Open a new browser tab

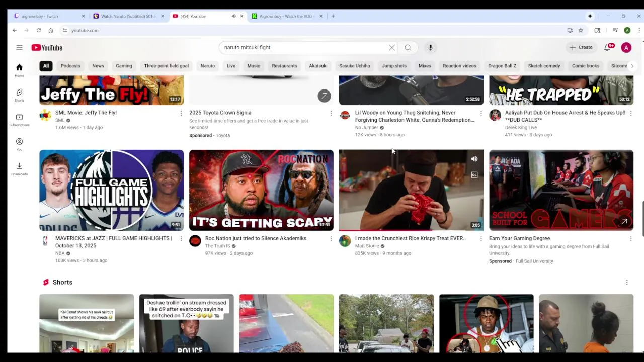(x=333, y=16)
